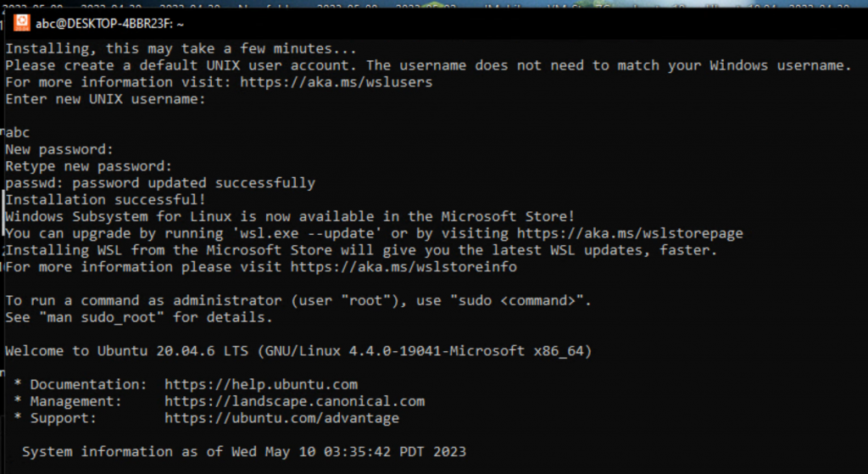Image resolution: width=868 pixels, height=474 pixels.
Task: Click the 'Retype new password:' prompt line
Action: 88,166
